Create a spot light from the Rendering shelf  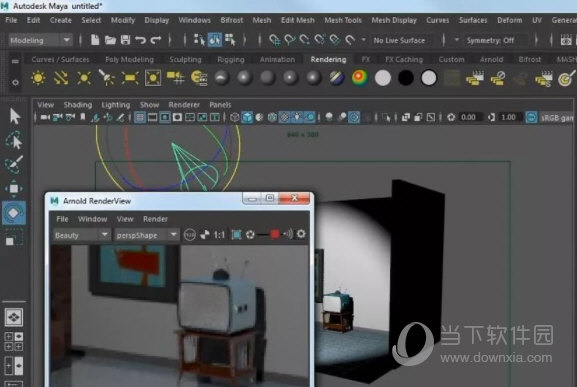pyautogui.click(x=107, y=78)
